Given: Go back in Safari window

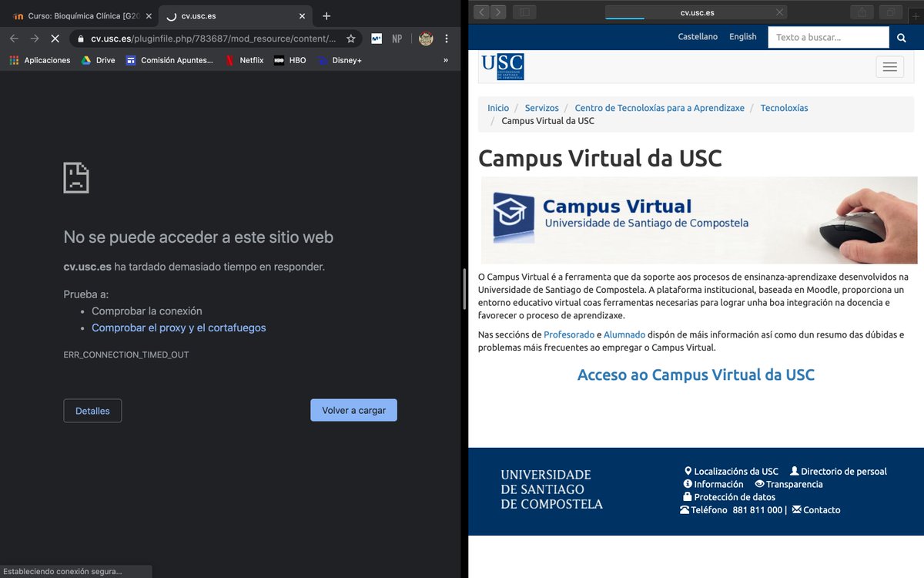Looking at the screenshot, I should (x=482, y=12).
